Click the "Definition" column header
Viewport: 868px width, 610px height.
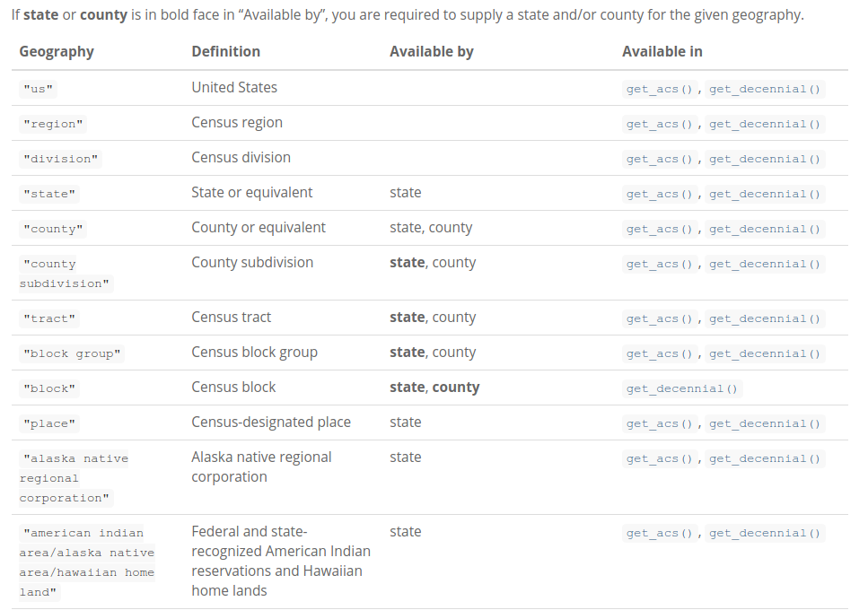tap(225, 52)
